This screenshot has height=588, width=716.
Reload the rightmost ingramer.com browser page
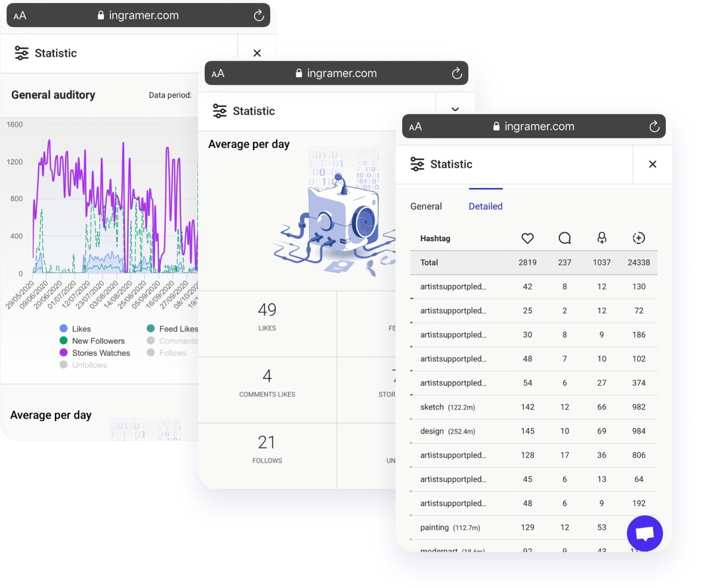point(654,127)
